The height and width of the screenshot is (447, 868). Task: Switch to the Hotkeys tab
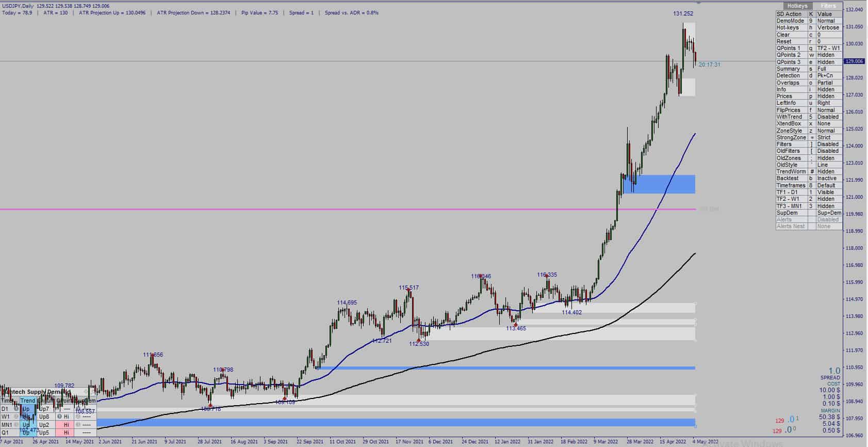click(797, 6)
